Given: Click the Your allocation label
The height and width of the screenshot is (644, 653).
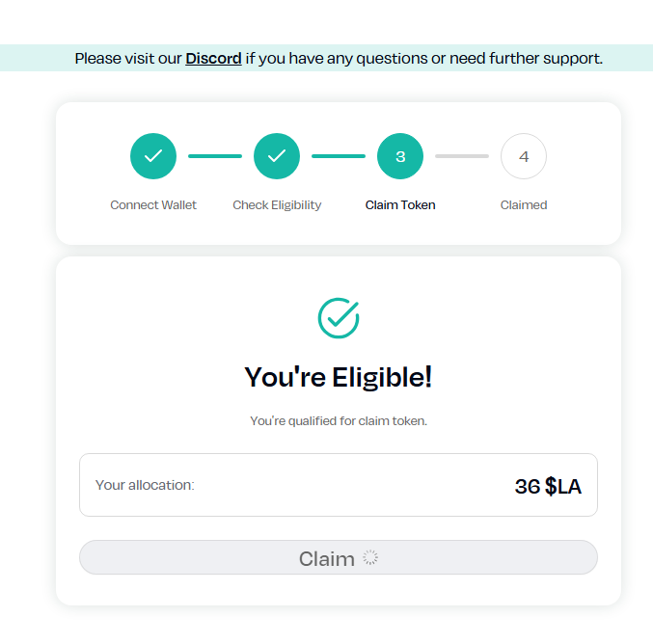Looking at the screenshot, I should (x=145, y=485).
